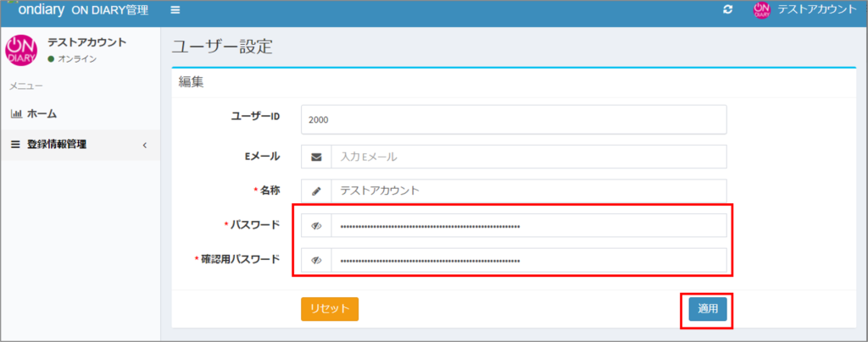Expand the 登録情報管理 chevron arrow

[144, 145]
